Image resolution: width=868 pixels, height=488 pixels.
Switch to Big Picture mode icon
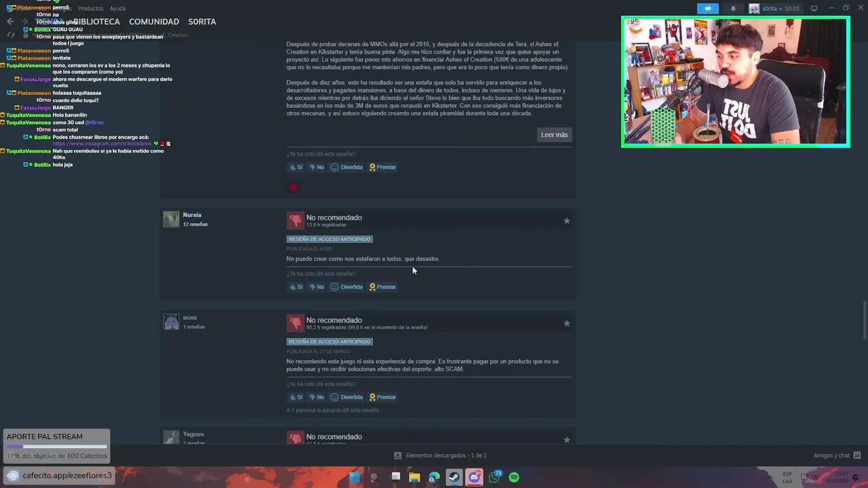[x=814, y=8]
